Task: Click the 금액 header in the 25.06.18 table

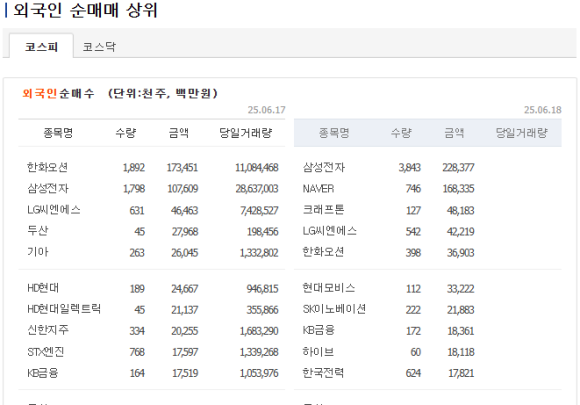Action: [x=454, y=132]
